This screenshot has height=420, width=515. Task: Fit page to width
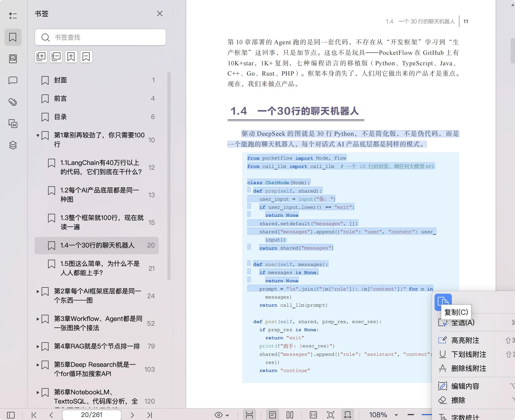(x=348, y=415)
